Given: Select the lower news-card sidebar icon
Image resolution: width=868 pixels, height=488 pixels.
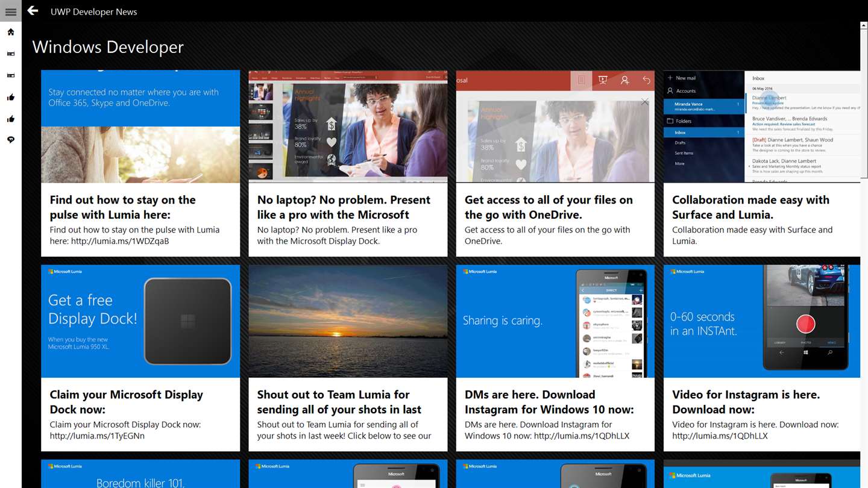Looking at the screenshot, I should coord(11,75).
